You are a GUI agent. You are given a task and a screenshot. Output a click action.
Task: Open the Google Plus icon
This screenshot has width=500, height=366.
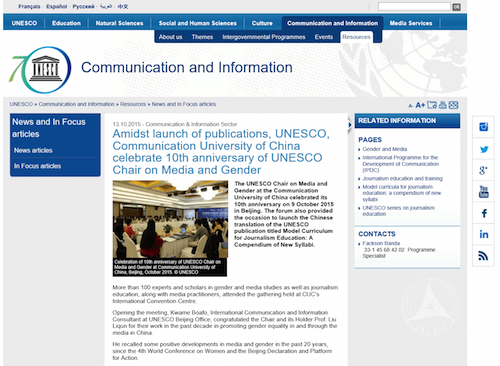(x=483, y=170)
